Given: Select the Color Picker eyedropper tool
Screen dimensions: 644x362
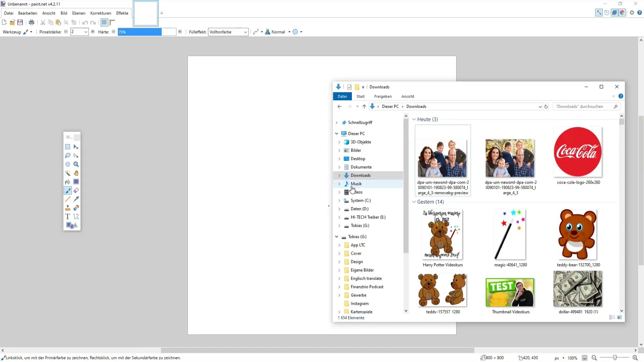Looking at the screenshot, I should (x=76, y=199).
